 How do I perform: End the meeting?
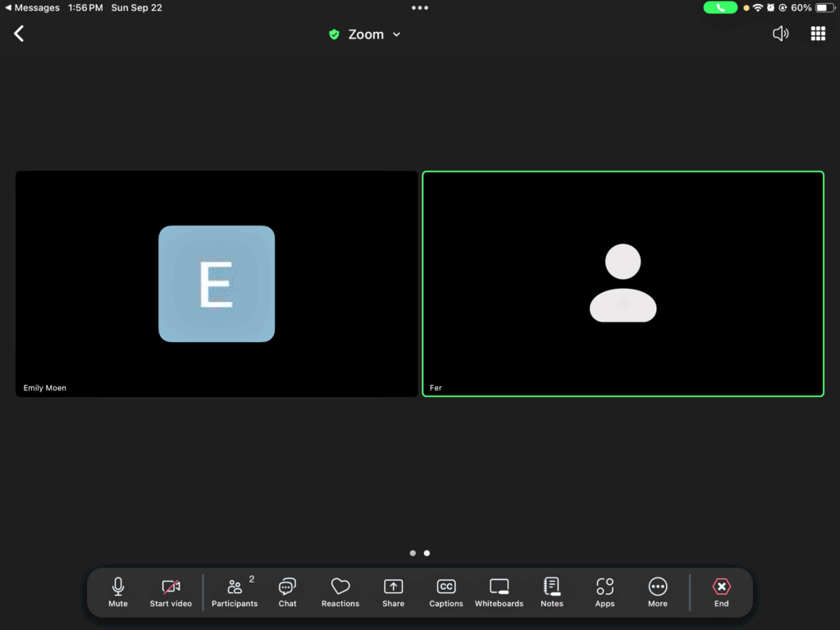[x=721, y=592]
